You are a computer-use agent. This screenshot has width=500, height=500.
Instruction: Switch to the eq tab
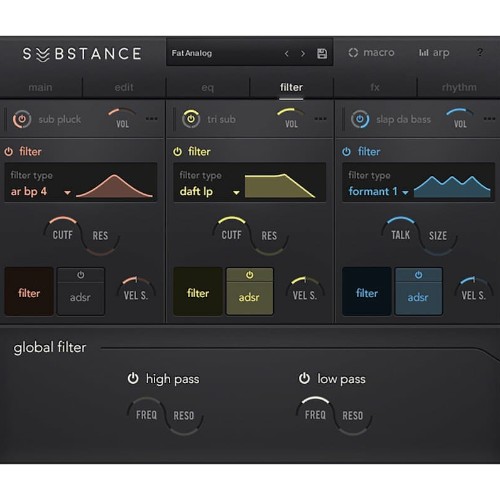click(x=207, y=87)
